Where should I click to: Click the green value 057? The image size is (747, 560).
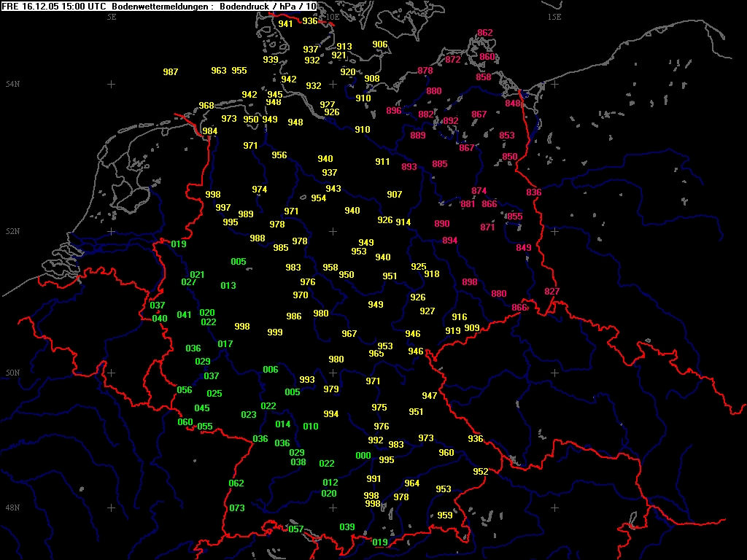tap(296, 529)
